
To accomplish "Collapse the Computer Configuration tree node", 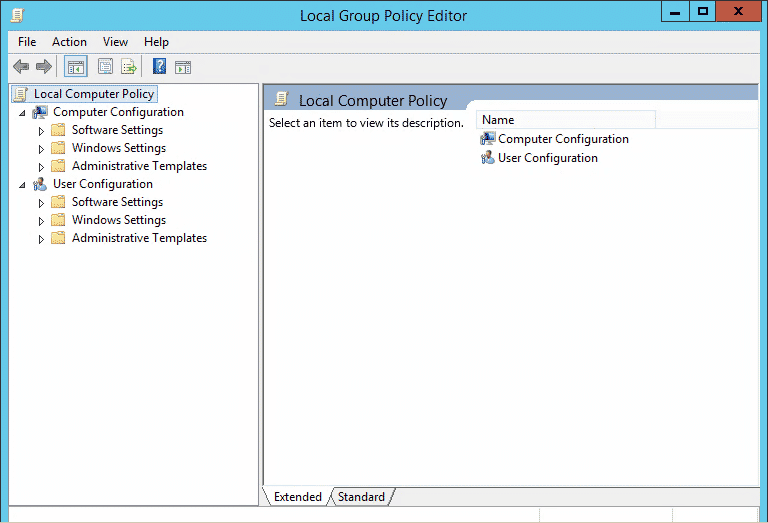I will pos(22,113).
